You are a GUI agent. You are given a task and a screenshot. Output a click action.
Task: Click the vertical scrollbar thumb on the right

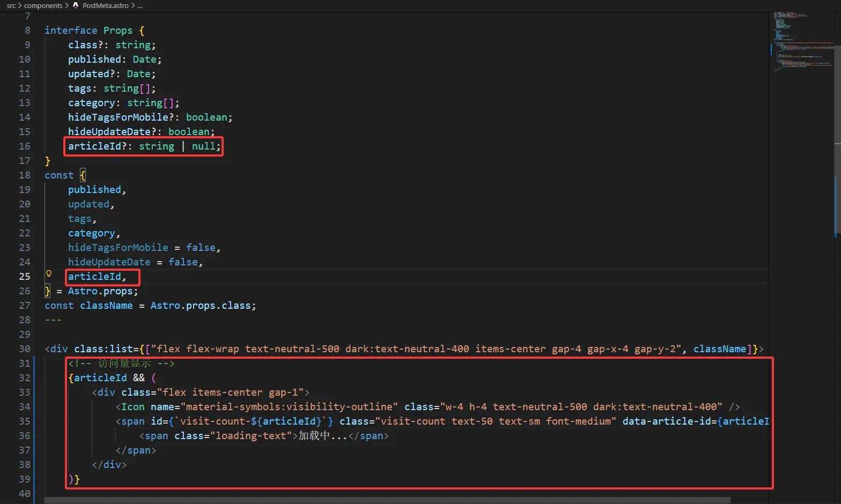[837, 206]
